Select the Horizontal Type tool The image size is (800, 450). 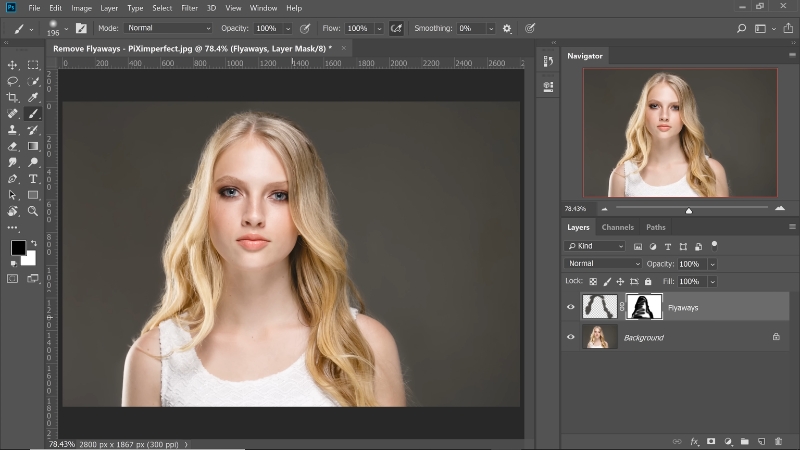(33, 179)
